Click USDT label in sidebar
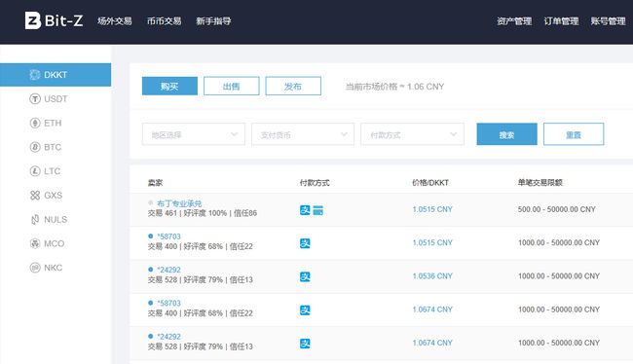 pyautogui.click(x=56, y=99)
